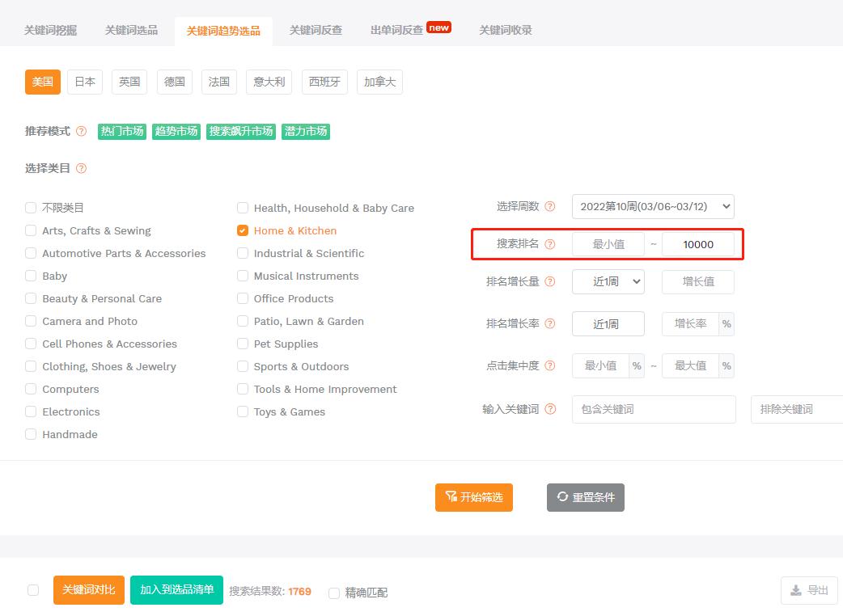Open the 推荐模式 help icon
The height and width of the screenshot is (616, 843).
click(81, 130)
